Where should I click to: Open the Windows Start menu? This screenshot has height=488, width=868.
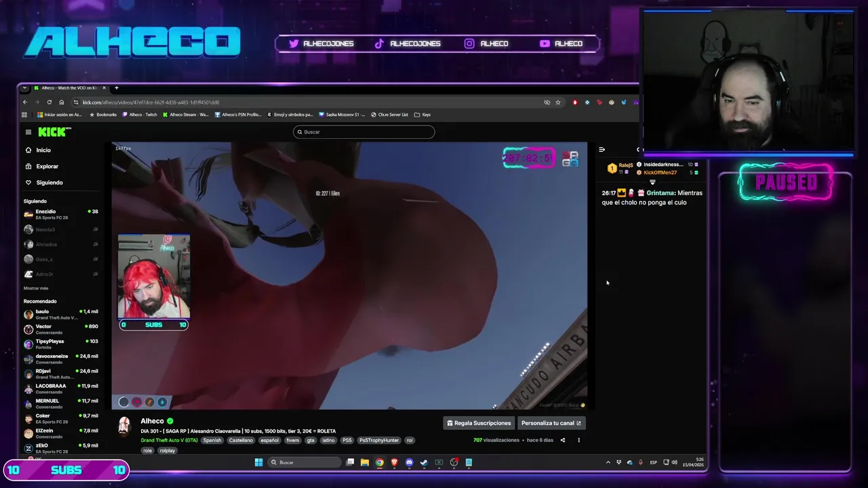click(x=258, y=462)
